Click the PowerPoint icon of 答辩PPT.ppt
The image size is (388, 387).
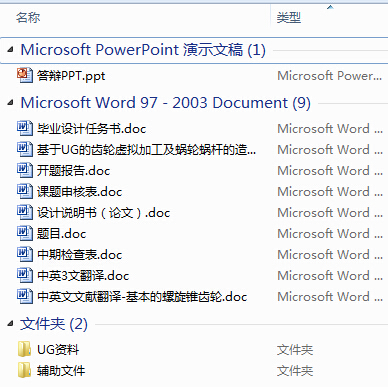pyautogui.click(x=25, y=76)
